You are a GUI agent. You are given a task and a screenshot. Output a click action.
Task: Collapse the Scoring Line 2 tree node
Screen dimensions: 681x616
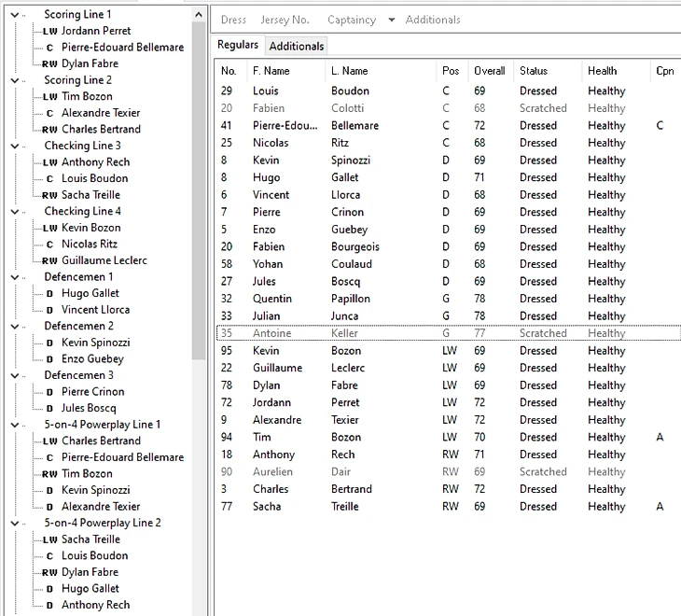point(14,80)
